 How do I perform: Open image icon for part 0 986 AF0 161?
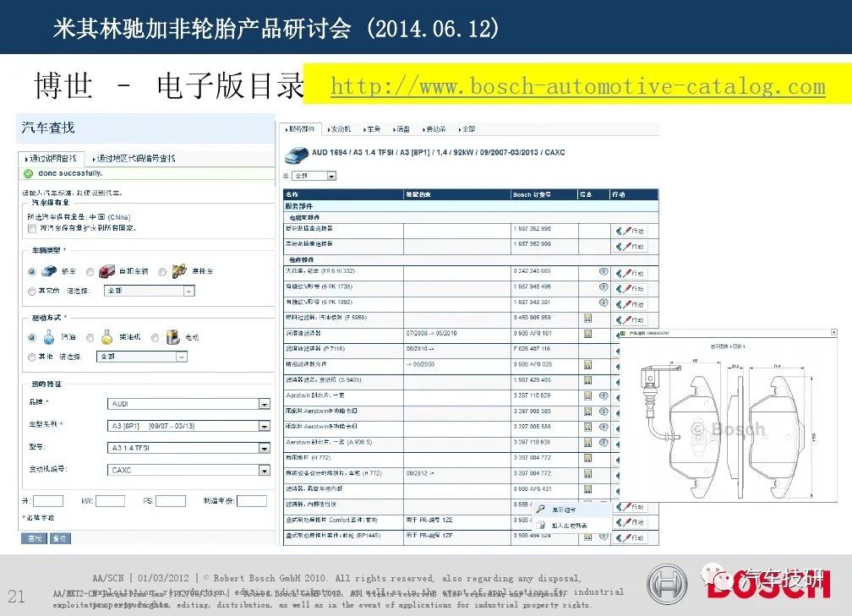coord(587,334)
